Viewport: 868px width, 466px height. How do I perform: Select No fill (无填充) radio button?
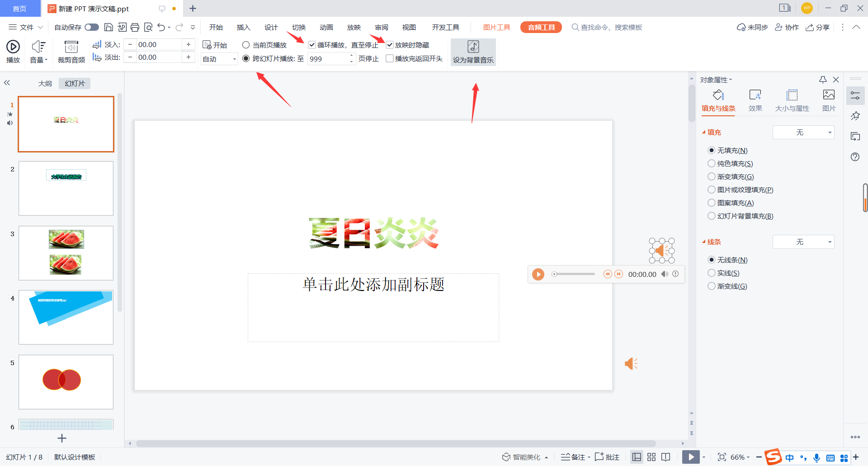pos(712,150)
